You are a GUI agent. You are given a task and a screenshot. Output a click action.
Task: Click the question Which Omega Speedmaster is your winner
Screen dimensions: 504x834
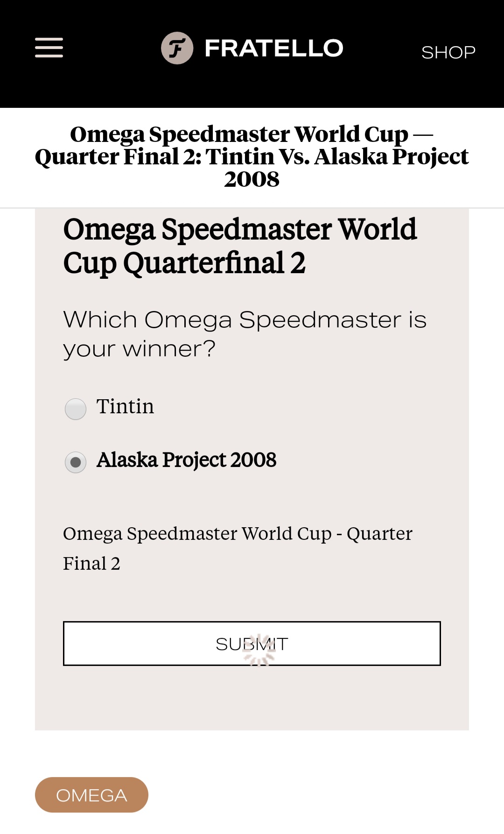click(x=245, y=334)
